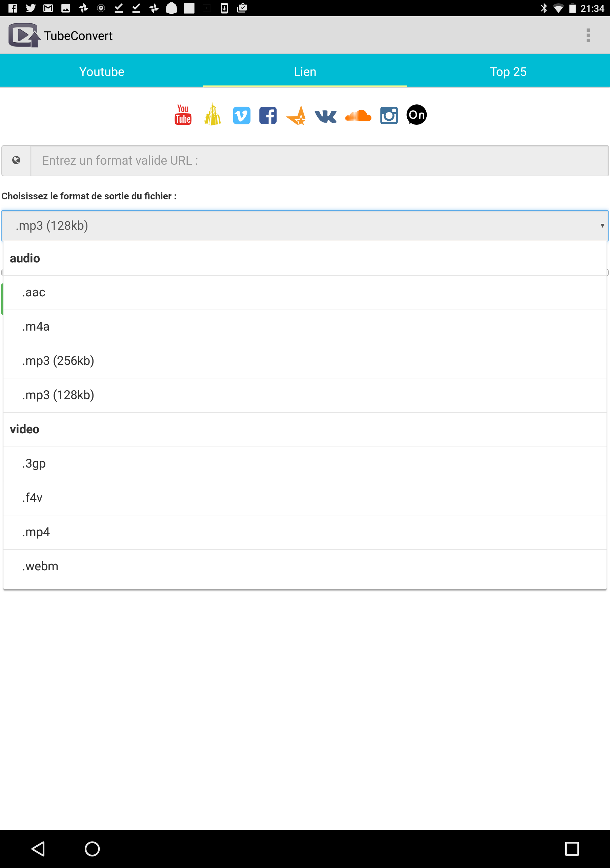Screen dimensions: 610x868
Task: Choose .mp3 (256kb) option
Action: click(305, 361)
